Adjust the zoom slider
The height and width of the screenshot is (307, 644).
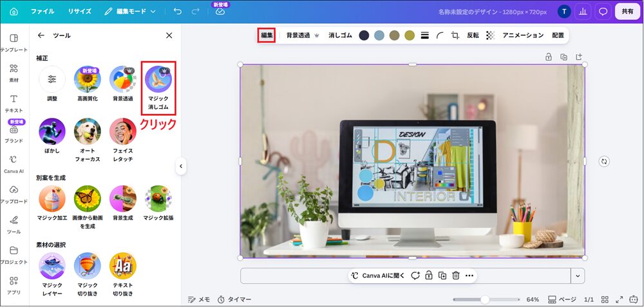click(x=485, y=299)
